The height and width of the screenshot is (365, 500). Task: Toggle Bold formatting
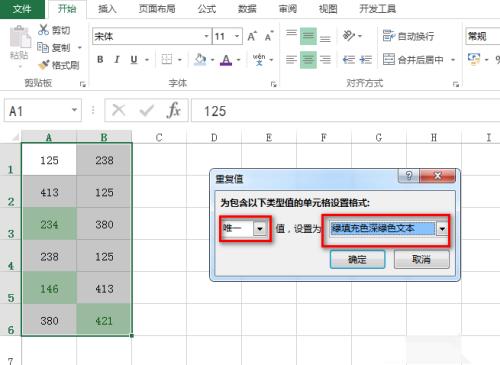100,60
